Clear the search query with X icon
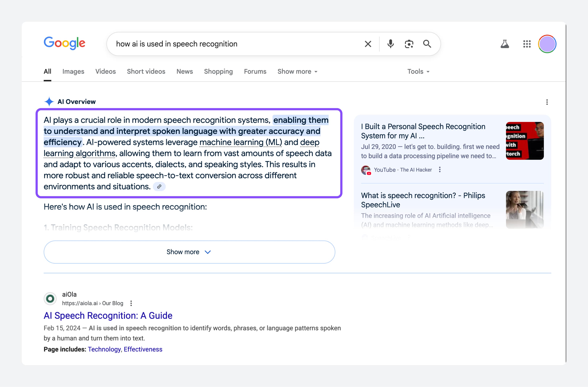The height and width of the screenshot is (387, 588). pyautogui.click(x=368, y=44)
